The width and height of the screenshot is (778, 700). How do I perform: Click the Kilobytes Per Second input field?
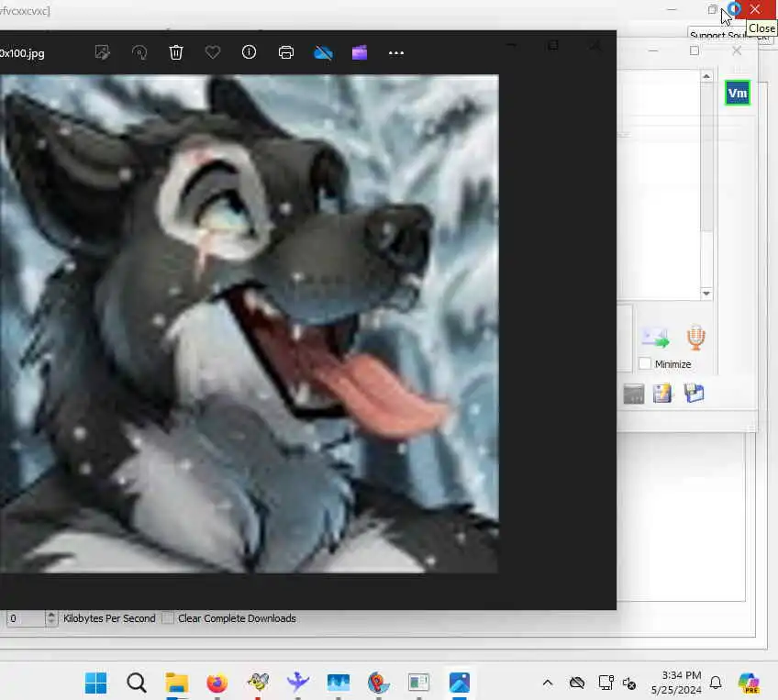point(26,618)
